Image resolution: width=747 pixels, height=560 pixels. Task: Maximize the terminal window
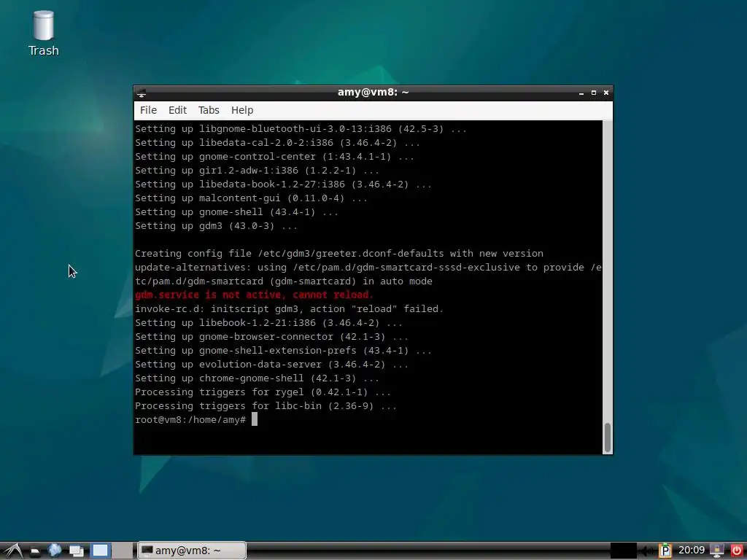594,93
